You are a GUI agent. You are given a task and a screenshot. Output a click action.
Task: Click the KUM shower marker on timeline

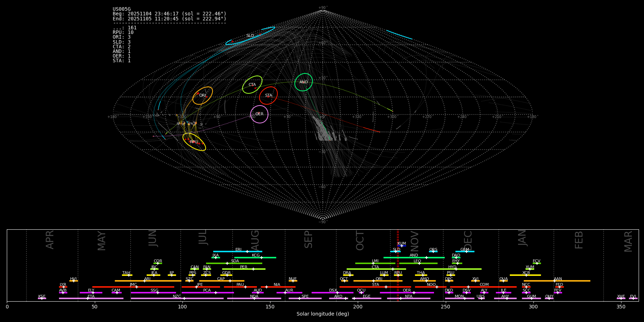402,245
